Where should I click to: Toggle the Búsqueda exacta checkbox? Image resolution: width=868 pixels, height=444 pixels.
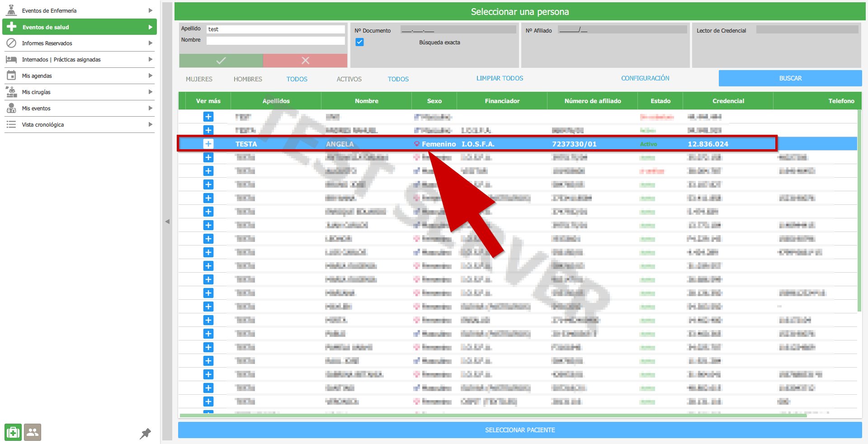pos(360,42)
